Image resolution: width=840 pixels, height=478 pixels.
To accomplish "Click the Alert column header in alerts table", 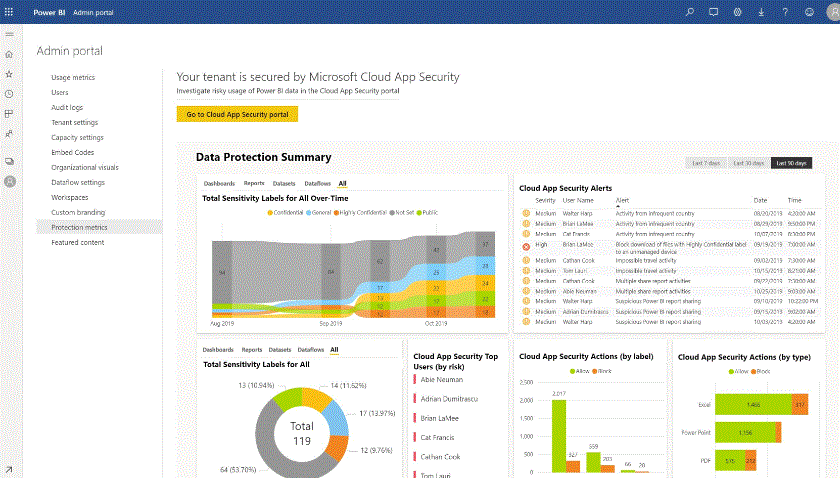I will (622, 200).
